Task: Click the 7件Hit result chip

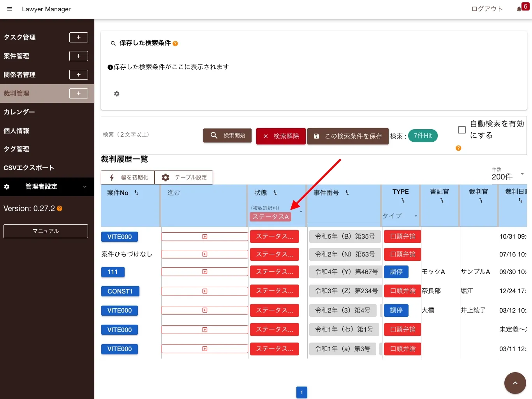Action: pos(423,135)
